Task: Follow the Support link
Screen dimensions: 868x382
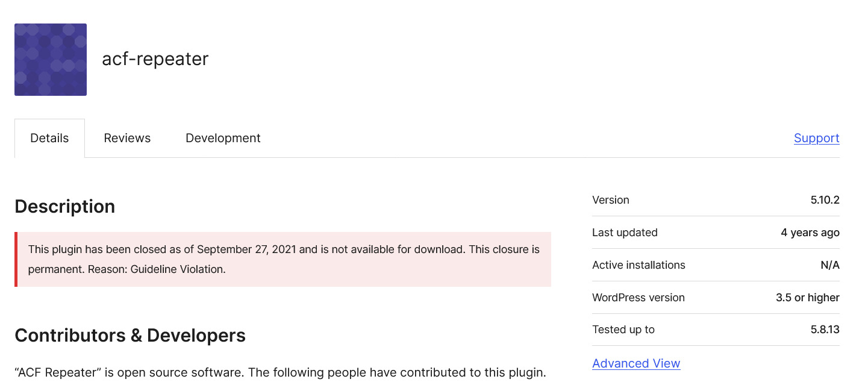Action: click(x=816, y=138)
